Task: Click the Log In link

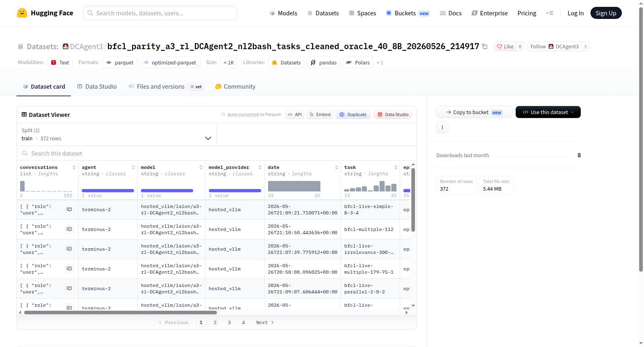Action: [576, 13]
